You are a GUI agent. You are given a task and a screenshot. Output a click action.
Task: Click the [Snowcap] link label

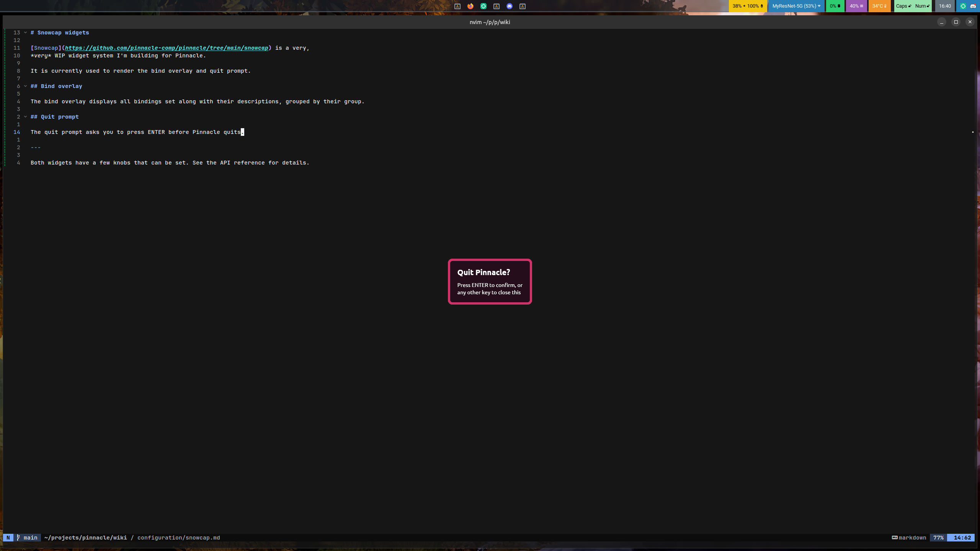click(46, 48)
